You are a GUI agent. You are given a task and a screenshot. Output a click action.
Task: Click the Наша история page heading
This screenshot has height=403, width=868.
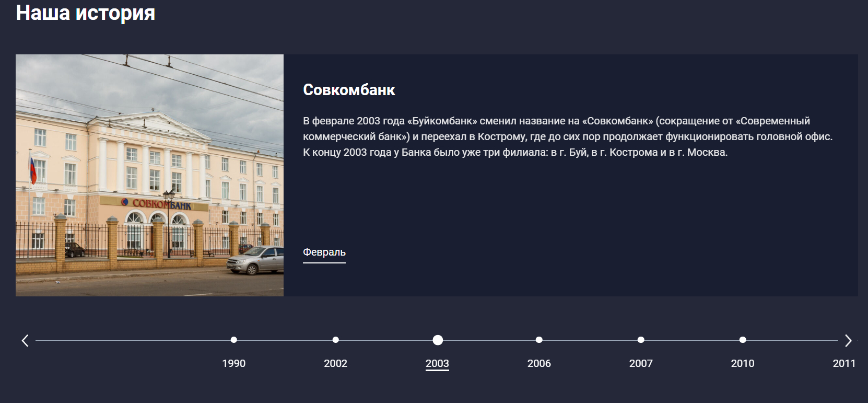coord(86,13)
